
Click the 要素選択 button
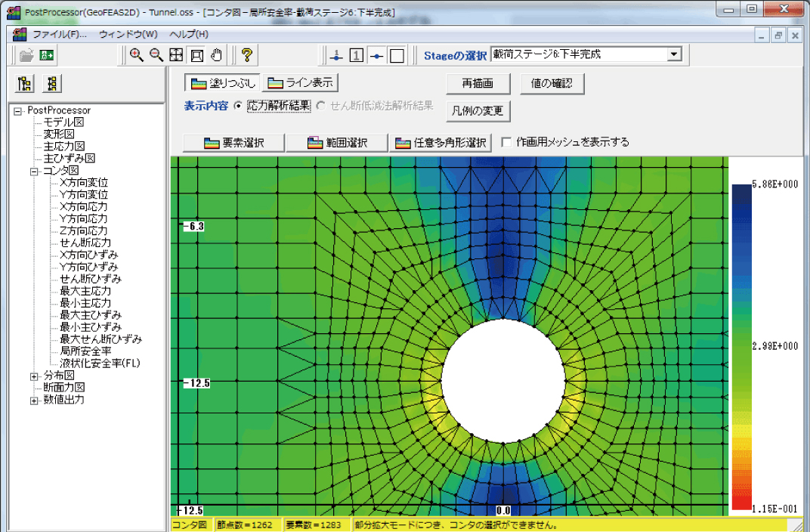[233, 143]
